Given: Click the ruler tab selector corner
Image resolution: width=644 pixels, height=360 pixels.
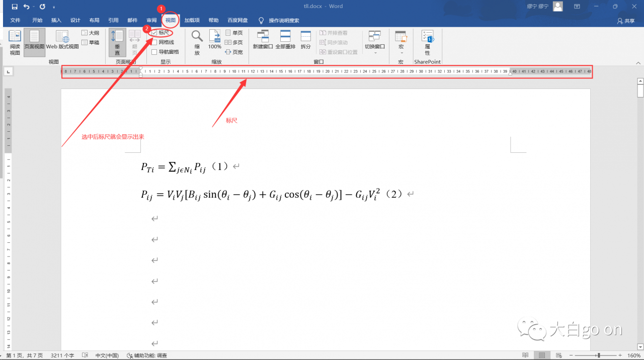Looking at the screenshot, I should pyautogui.click(x=8, y=72).
